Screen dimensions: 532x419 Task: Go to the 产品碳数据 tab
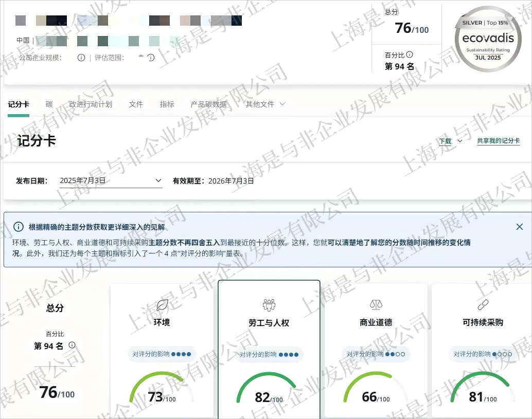click(208, 104)
